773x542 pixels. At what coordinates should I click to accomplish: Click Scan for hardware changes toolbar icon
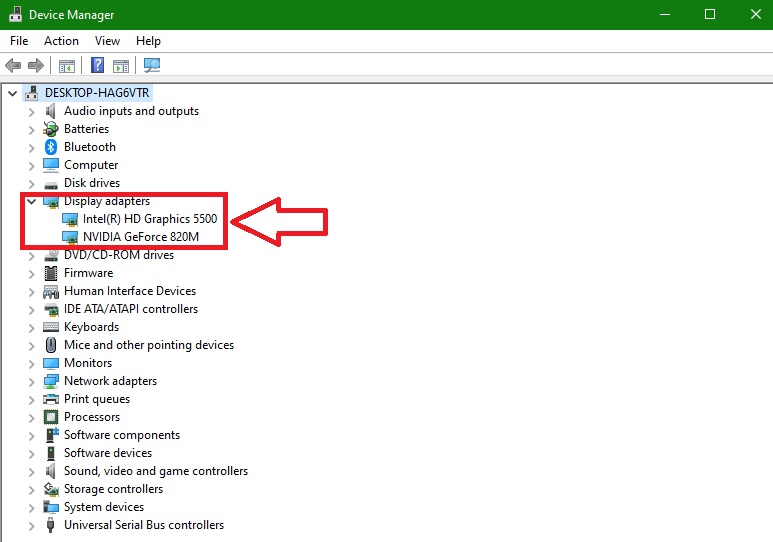pos(152,65)
